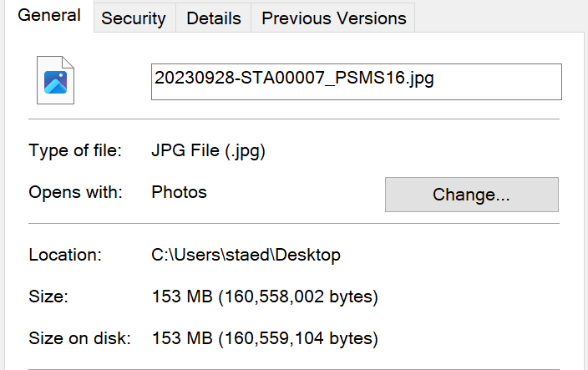Focus the 20230928-STA00007_PSMS16.jpg filename field
588x370 pixels.
[357, 82]
